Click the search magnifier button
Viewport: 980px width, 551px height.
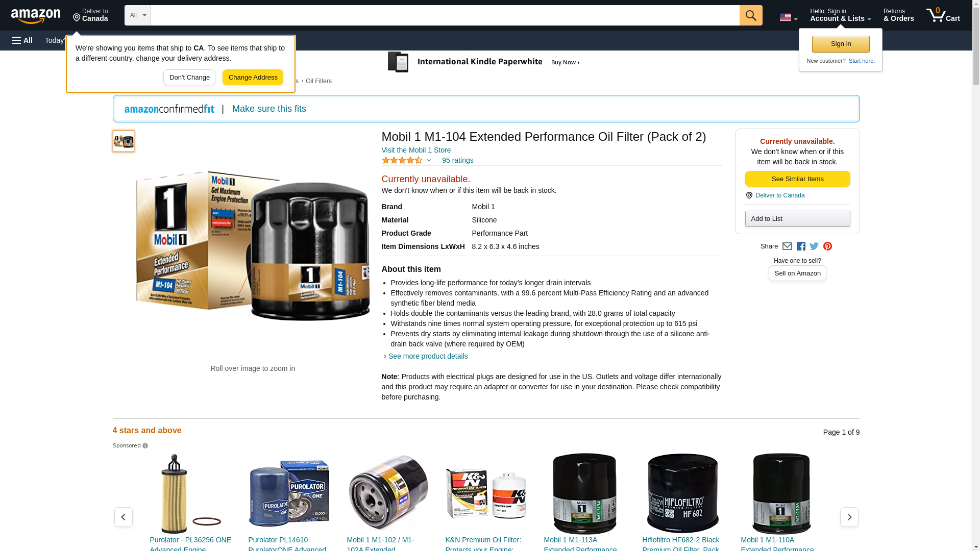(x=750, y=15)
